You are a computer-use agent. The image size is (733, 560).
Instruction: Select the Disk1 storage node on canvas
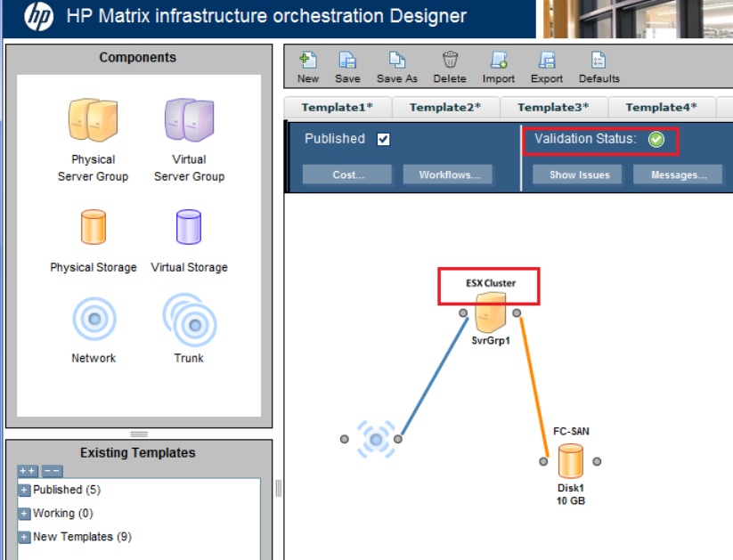(570, 462)
